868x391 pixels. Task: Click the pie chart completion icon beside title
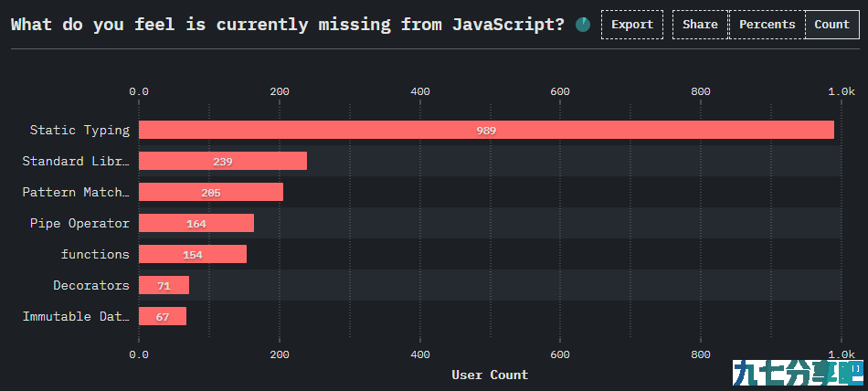coord(583,25)
